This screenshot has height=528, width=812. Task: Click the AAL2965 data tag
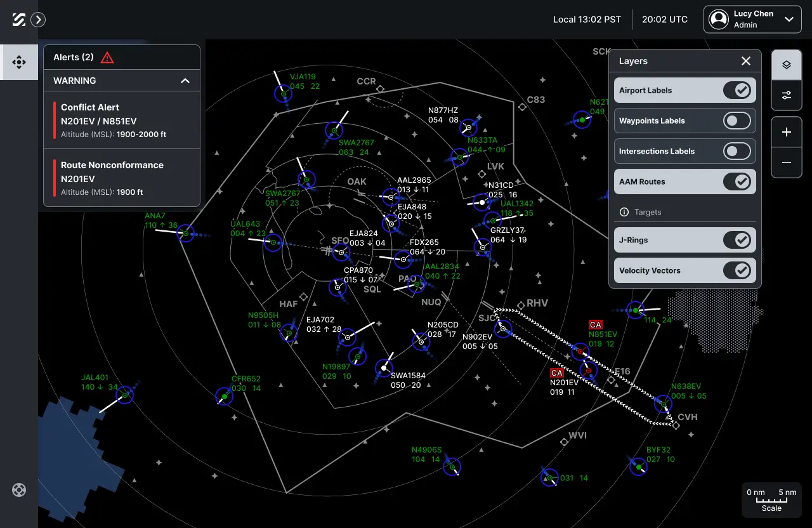(x=414, y=185)
